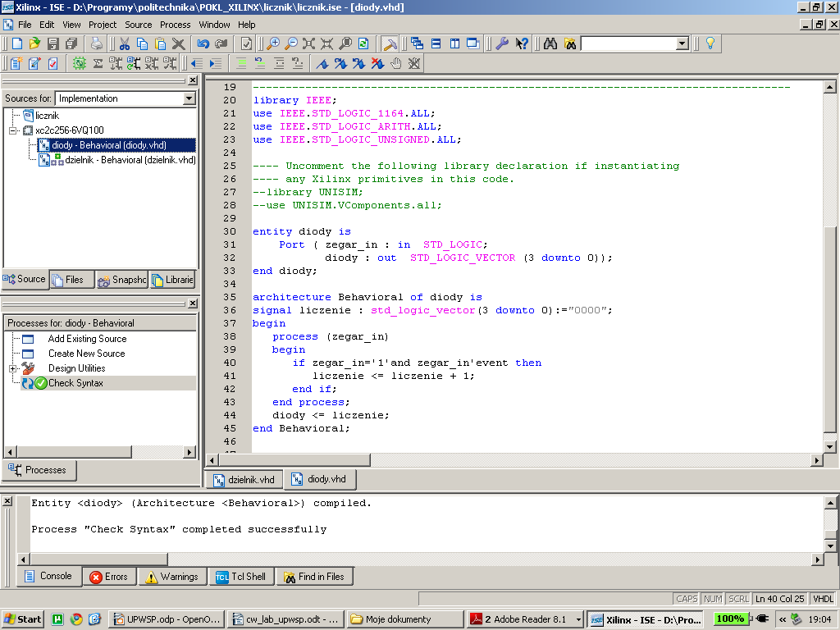Open UPWSP.odp OpenOffice taskbar item
Viewport: 840px width, 630px height.
click(x=167, y=619)
